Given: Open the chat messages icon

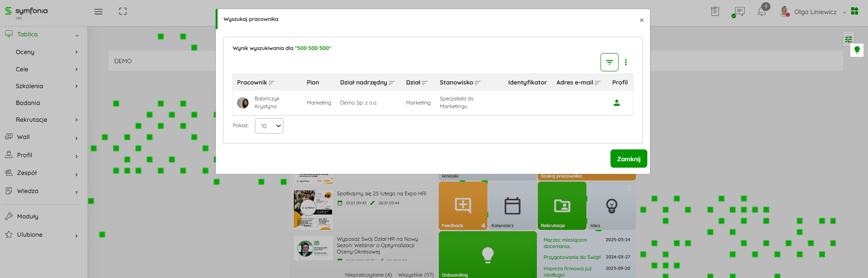Looking at the screenshot, I should 739,12.
